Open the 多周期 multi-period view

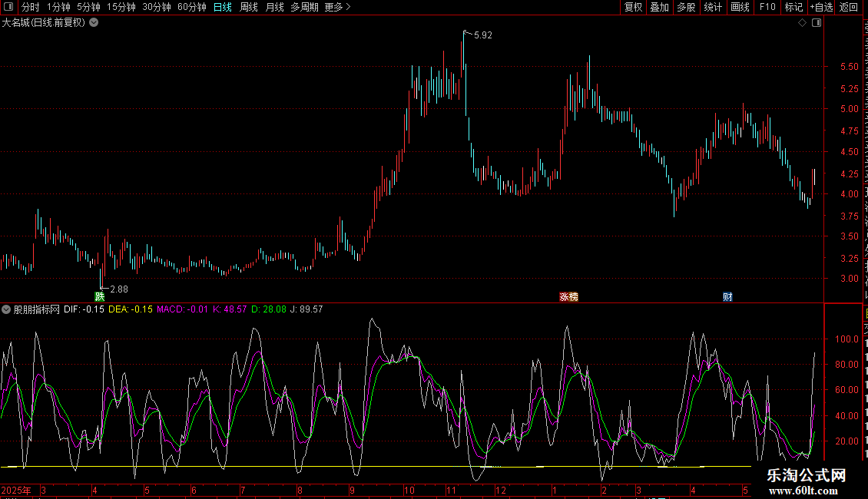[x=304, y=7]
